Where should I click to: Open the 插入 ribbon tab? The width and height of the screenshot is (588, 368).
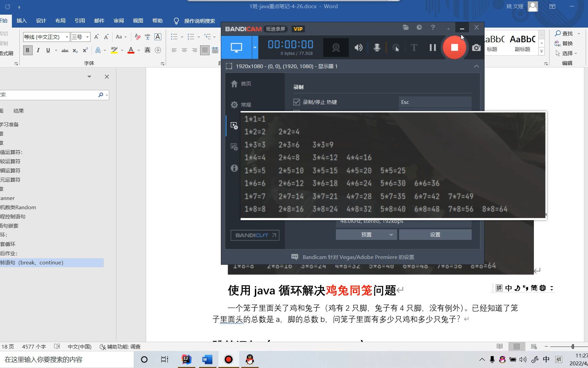click(x=21, y=21)
